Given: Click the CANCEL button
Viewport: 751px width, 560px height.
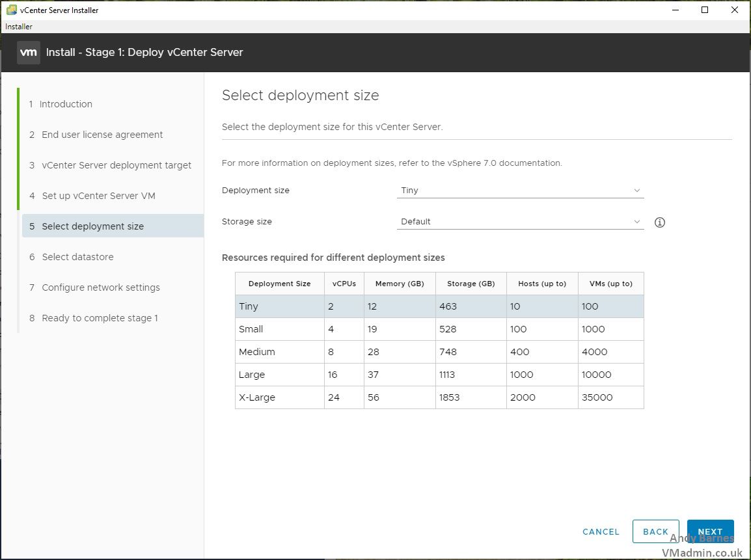Looking at the screenshot, I should pos(601,532).
